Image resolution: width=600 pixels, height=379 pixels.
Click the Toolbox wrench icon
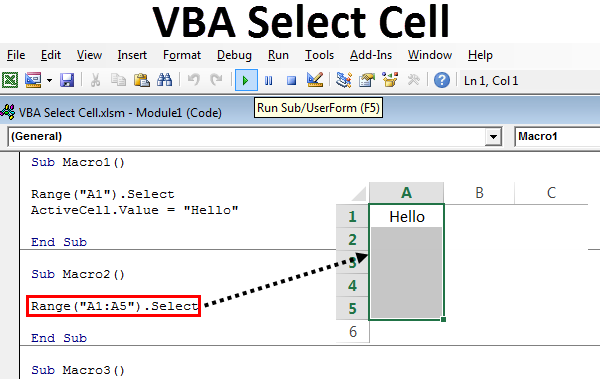click(413, 80)
